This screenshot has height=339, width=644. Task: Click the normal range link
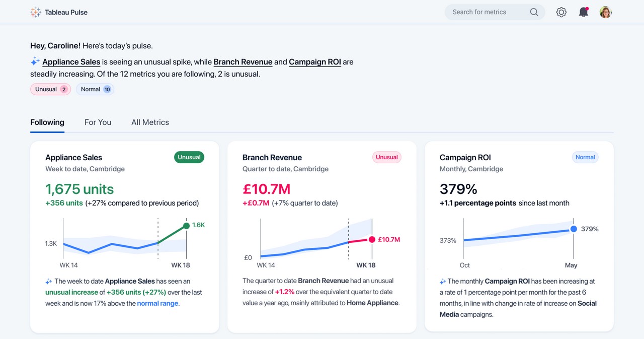point(157,303)
